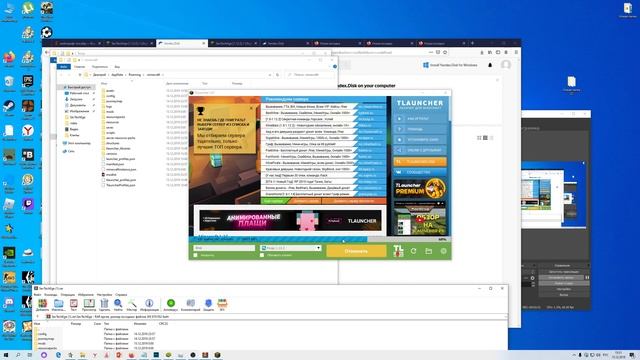Open the Yandex Browser shortcut on the desktop

pos(28,132)
